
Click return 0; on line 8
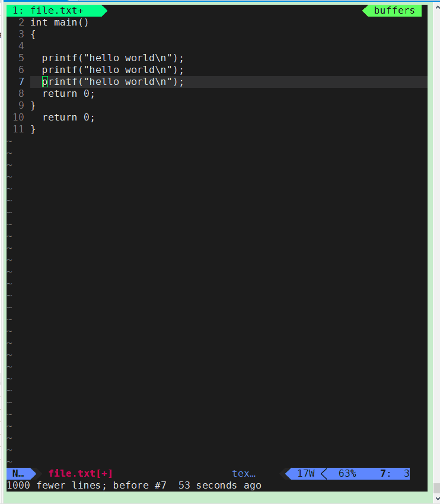(x=69, y=94)
